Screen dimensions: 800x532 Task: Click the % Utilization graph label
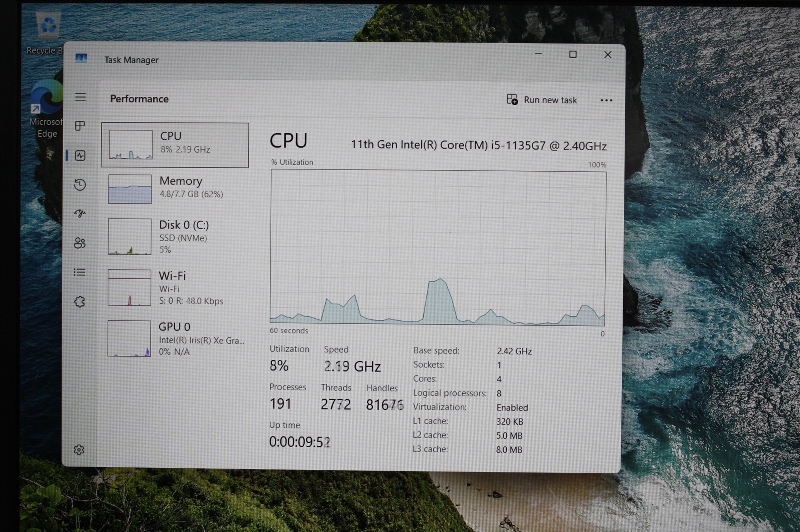(x=292, y=162)
